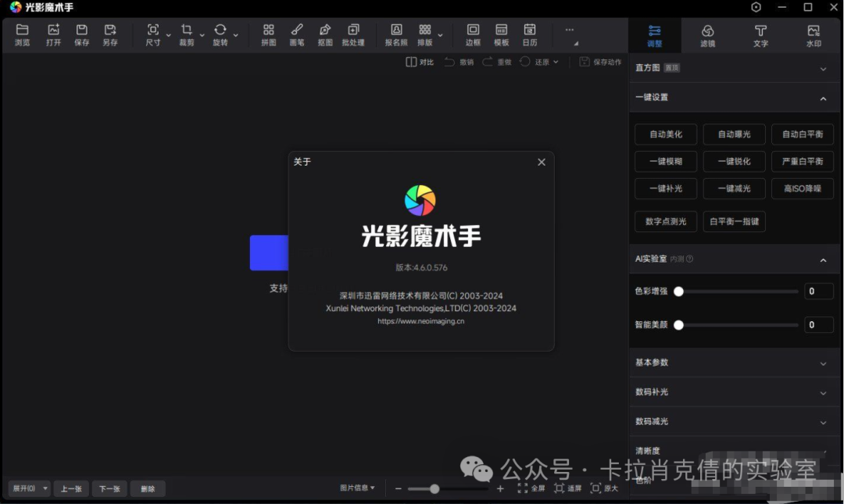The height and width of the screenshot is (504, 844).
Task: Switch to the 水印 watermark tab
Action: pos(814,35)
